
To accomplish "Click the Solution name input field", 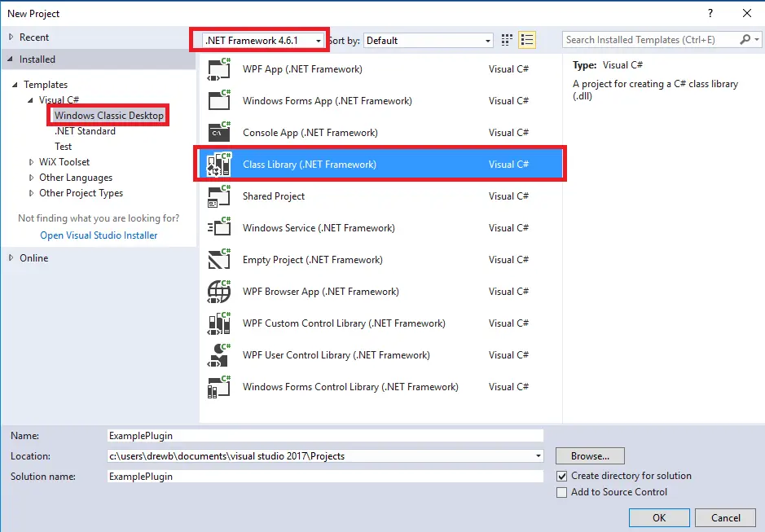I will point(325,477).
